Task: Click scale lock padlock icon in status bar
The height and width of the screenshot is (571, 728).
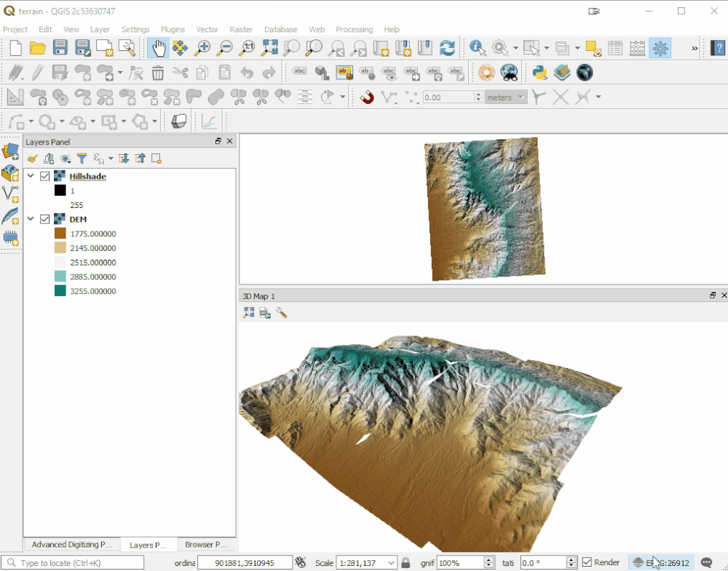Action: [405, 563]
